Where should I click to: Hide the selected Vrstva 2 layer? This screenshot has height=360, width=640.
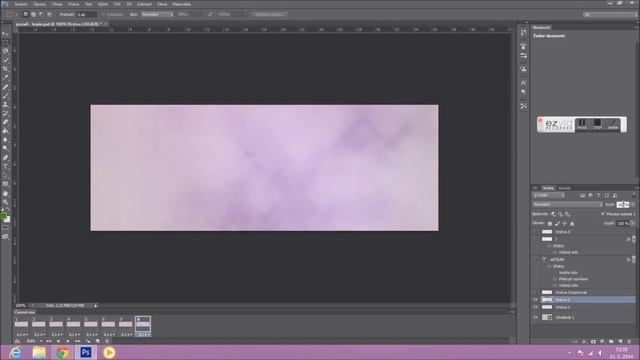pos(536,300)
